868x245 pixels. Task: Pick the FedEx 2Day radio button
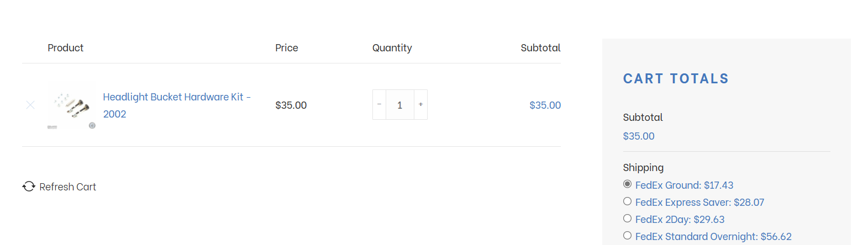point(627,219)
